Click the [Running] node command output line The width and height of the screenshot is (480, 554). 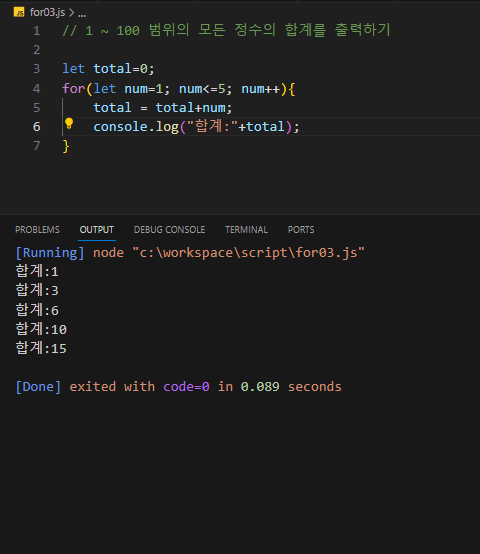click(190, 253)
